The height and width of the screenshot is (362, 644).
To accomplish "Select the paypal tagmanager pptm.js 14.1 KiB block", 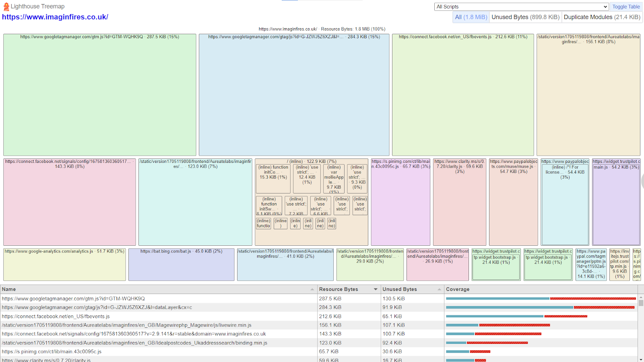I will tap(591, 265).
